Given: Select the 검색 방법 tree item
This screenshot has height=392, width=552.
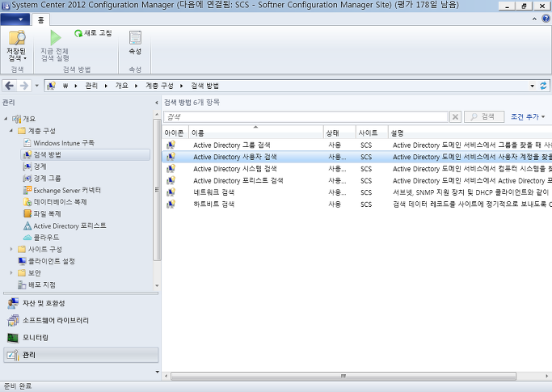Looking at the screenshot, I should (x=86, y=154).
